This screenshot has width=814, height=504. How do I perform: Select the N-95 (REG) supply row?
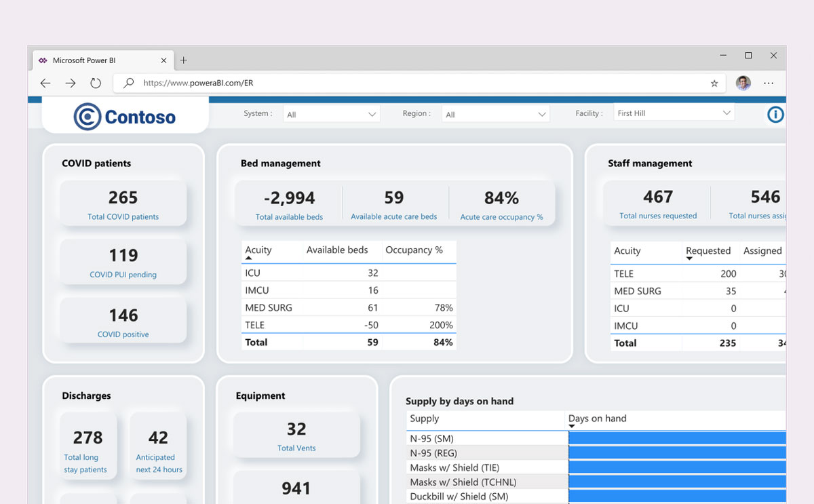tap(596, 453)
